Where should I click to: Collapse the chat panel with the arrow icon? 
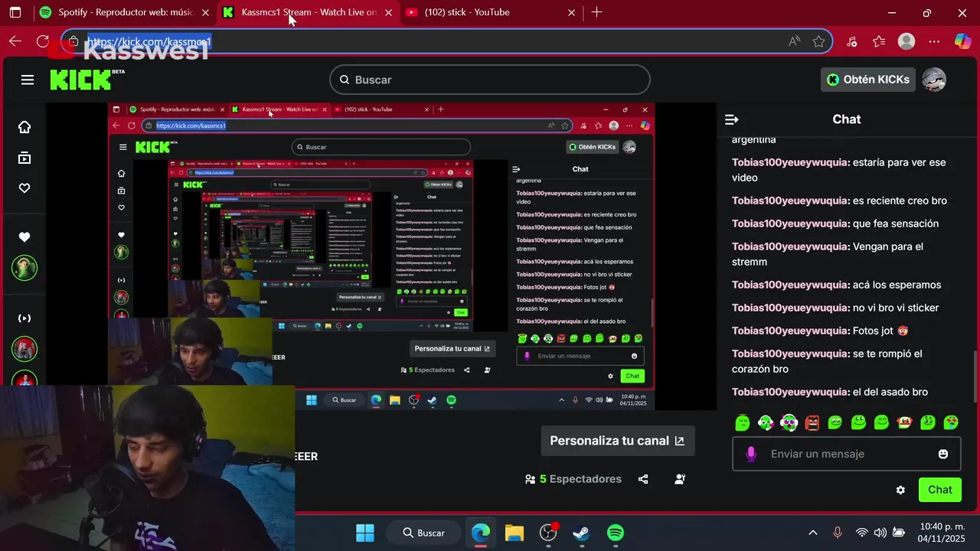coord(731,119)
